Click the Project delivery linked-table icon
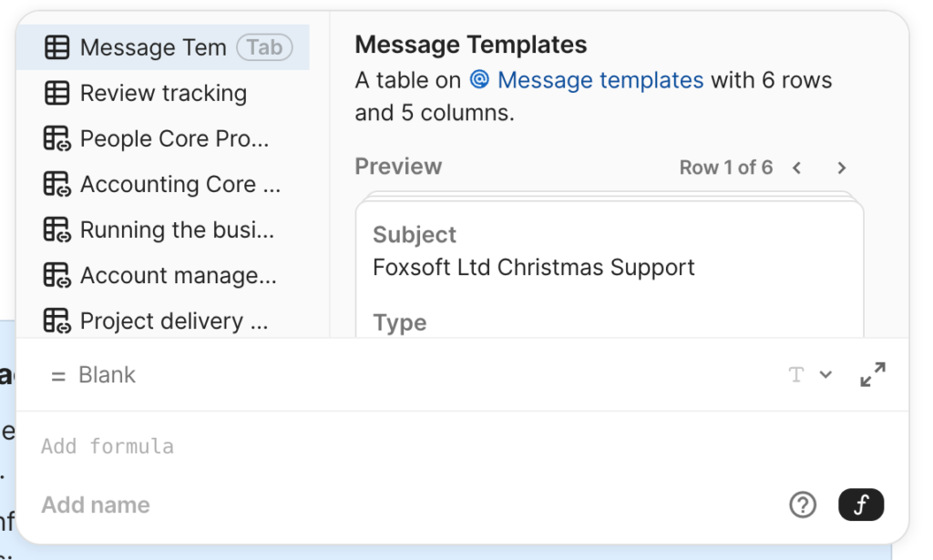The image size is (933, 560). coord(56,321)
